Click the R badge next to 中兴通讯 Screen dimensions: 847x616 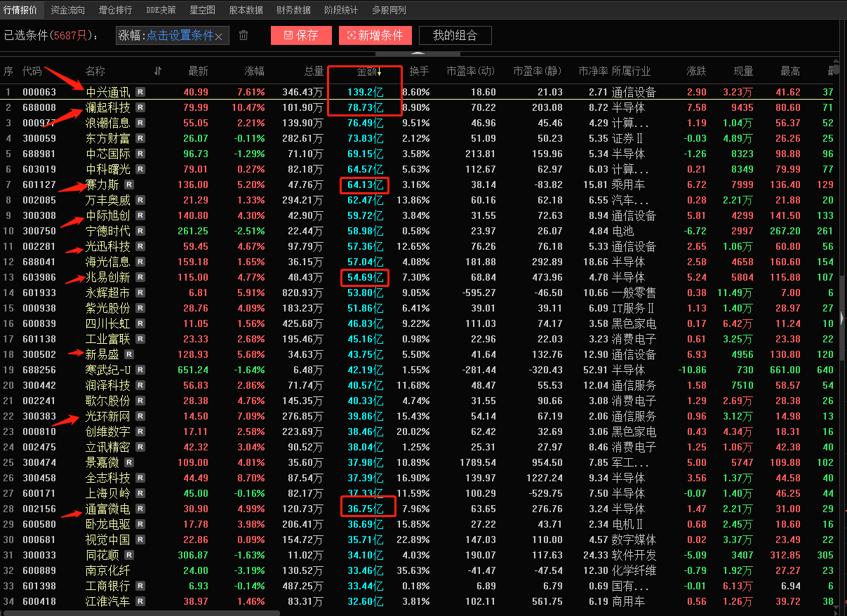tap(140, 92)
